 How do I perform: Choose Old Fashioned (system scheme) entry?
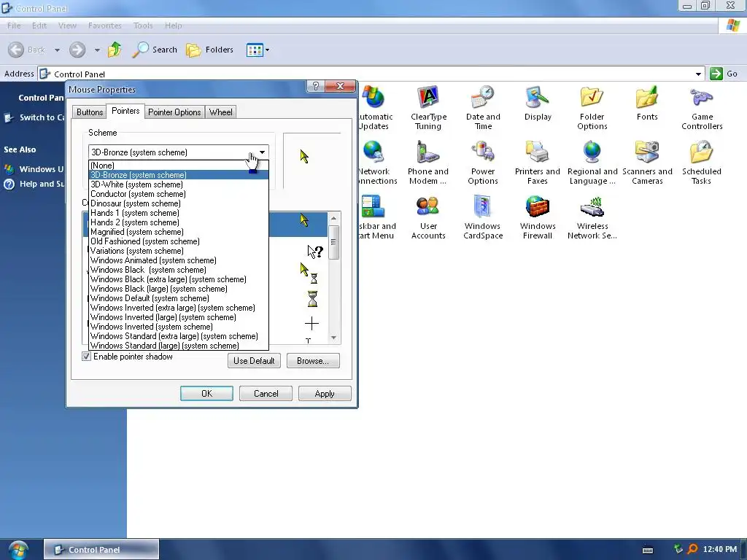(x=179, y=241)
